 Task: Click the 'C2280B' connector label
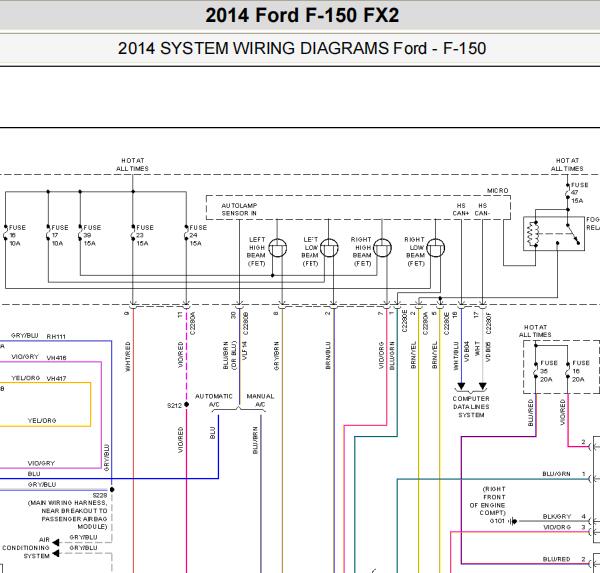[x=245, y=323]
